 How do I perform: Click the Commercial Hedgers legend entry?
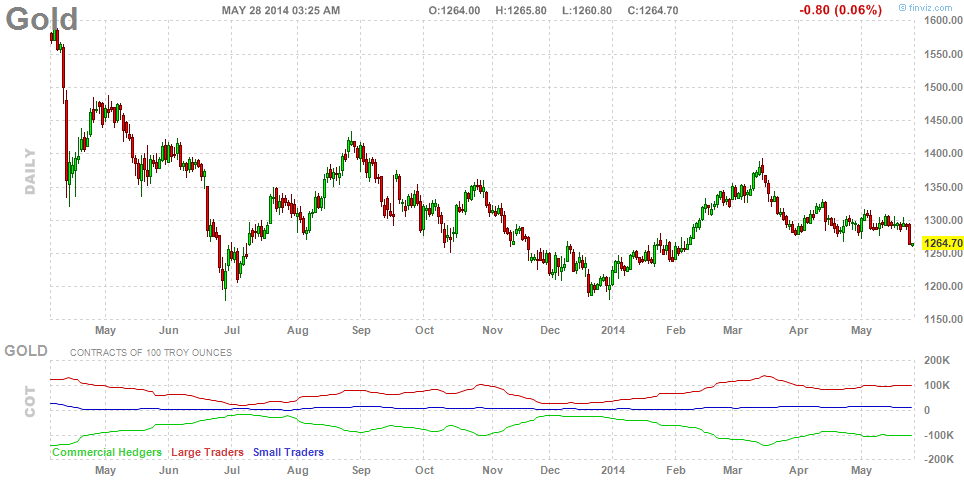[x=107, y=452]
